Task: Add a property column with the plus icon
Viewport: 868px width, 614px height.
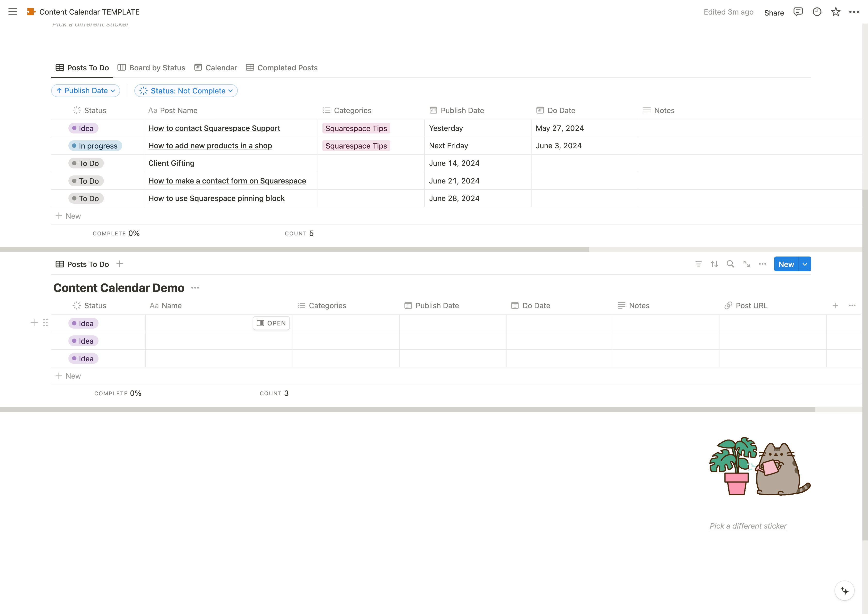Action: [835, 305]
